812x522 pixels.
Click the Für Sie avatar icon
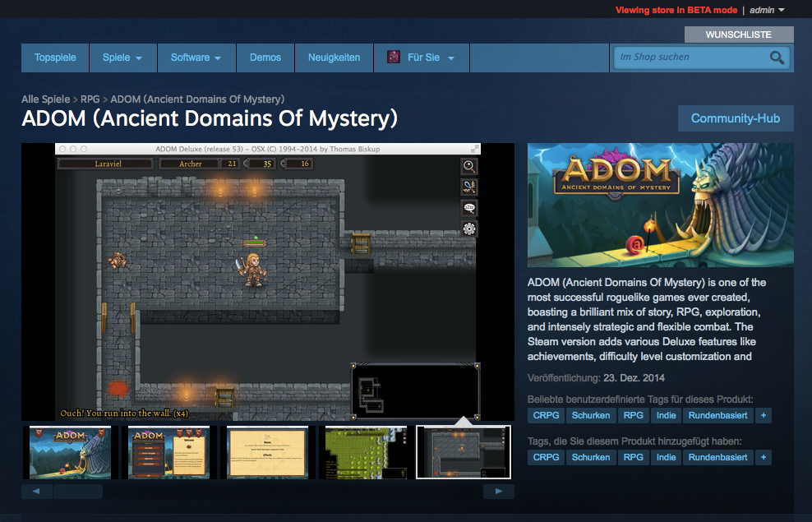pyautogui.click(x=394, y=57)
